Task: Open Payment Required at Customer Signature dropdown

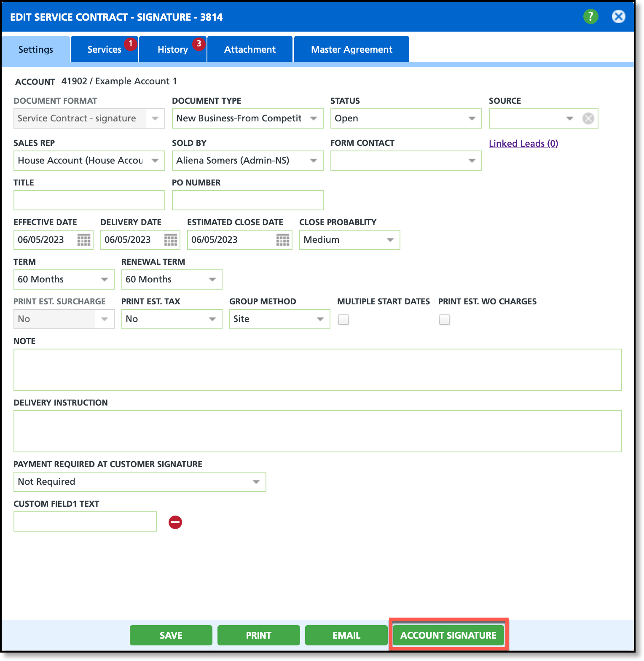Action: tap(140, 482)
